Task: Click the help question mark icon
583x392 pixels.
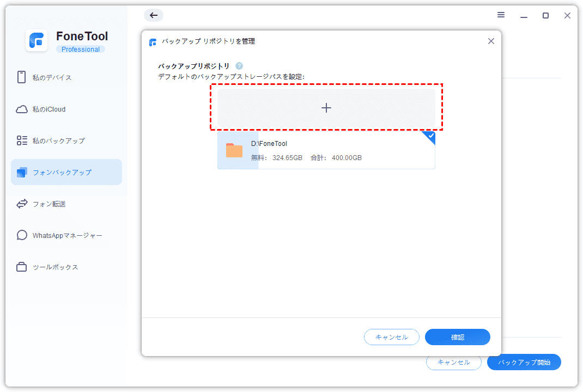Action: tap(239, 66)
